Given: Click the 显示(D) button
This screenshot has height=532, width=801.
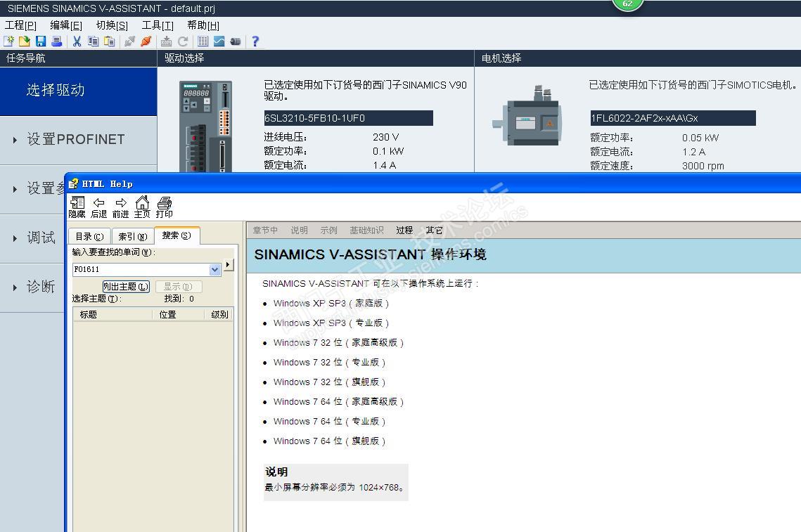Looking at the screenshot, I should [x=179, y=287].
